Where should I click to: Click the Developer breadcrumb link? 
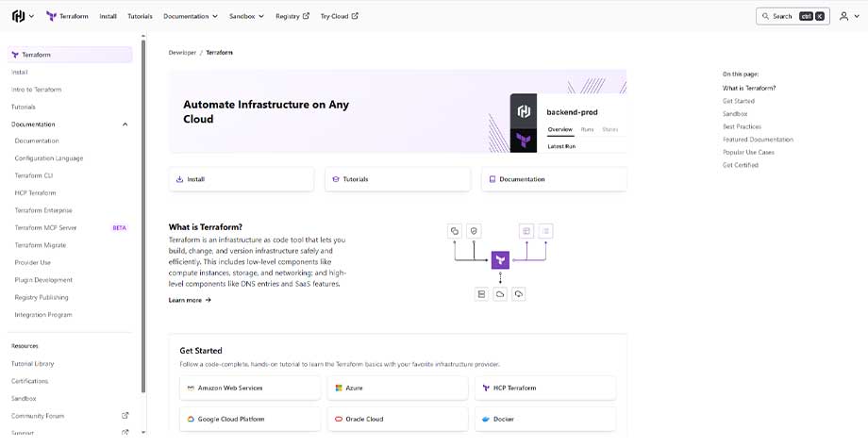click(182, 53)
